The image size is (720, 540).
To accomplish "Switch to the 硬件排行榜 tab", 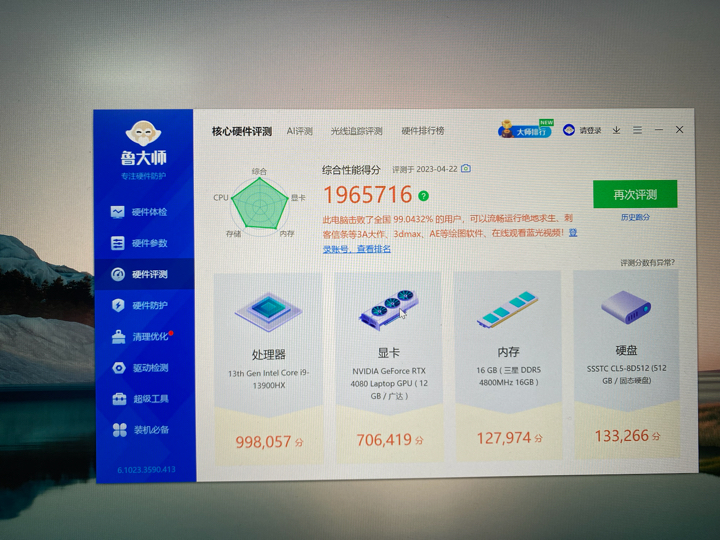I will click(x=423, y=130).
